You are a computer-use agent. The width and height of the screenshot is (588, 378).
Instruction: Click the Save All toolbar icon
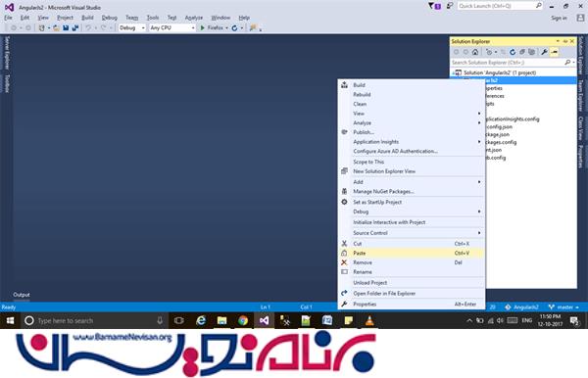tap(75, 27)
